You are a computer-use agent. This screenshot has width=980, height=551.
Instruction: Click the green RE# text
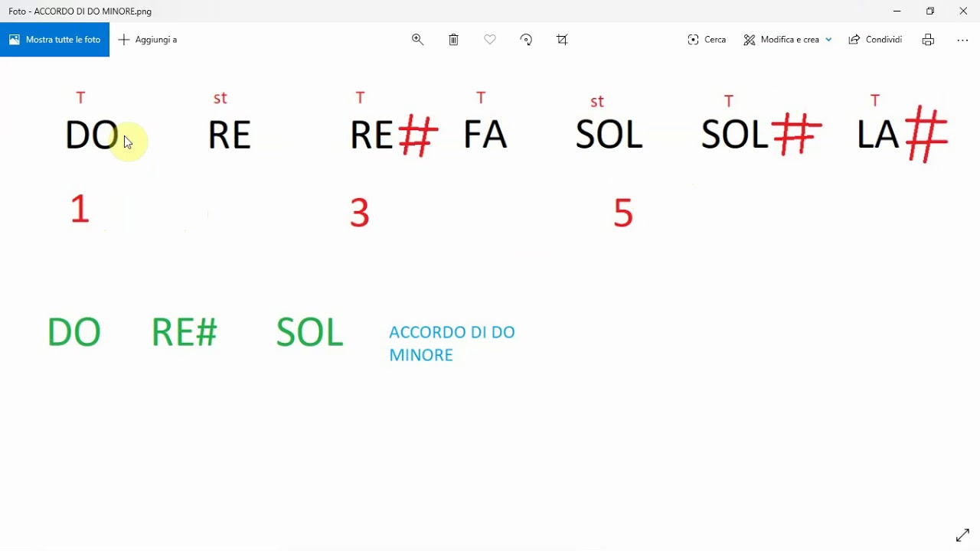tap(185, 333)
